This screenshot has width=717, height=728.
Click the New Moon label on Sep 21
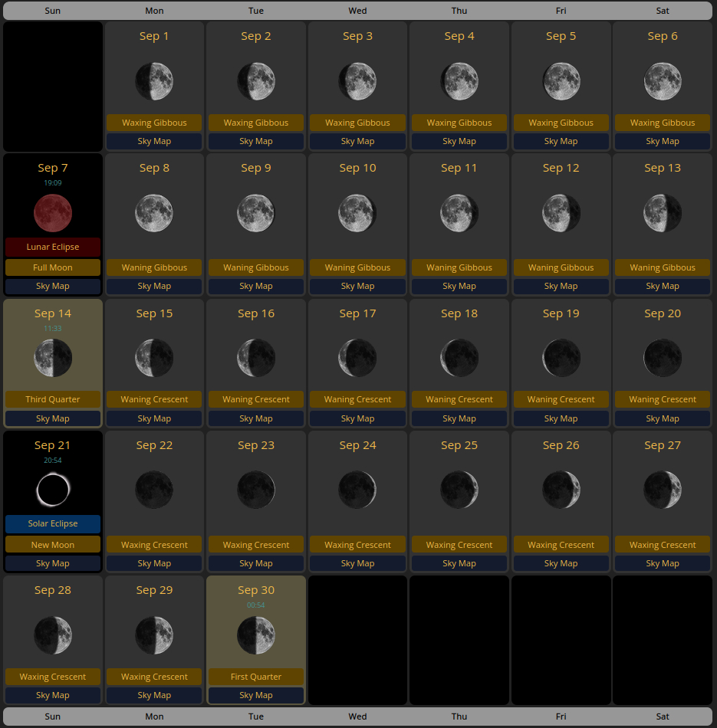coord(53,545)
